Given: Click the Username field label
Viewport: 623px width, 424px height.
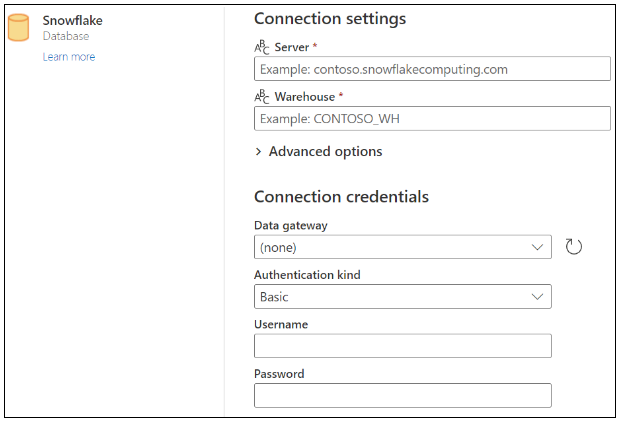Looking at the screenshot, I should pos(281,325).
